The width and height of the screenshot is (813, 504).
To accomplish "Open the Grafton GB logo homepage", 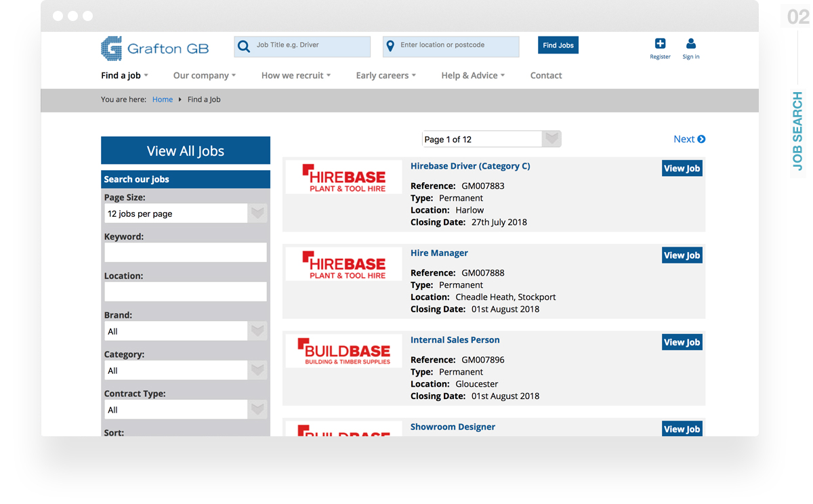I will 155,48.
